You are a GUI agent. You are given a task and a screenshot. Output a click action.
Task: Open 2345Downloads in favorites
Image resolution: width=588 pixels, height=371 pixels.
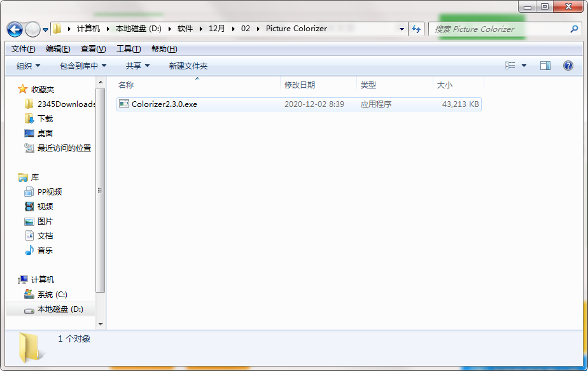[x=66, y=104]
